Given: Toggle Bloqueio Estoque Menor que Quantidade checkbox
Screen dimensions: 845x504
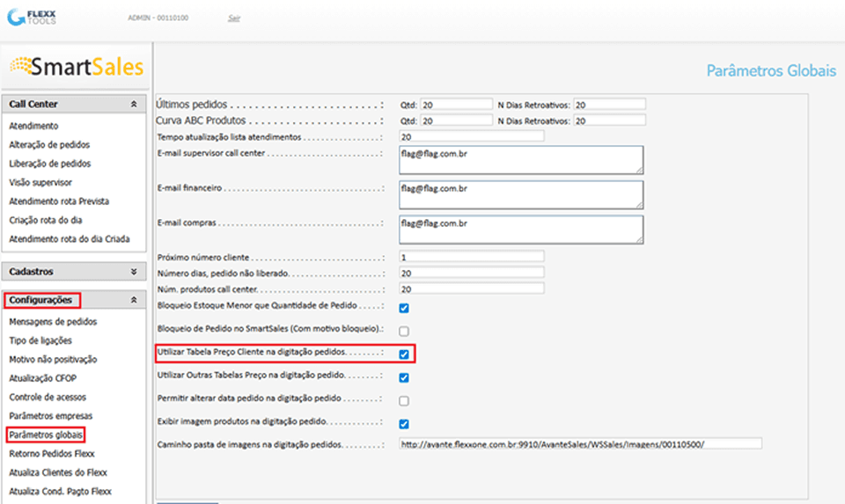Looking at the screenshot, I should (x=404, y=308).
